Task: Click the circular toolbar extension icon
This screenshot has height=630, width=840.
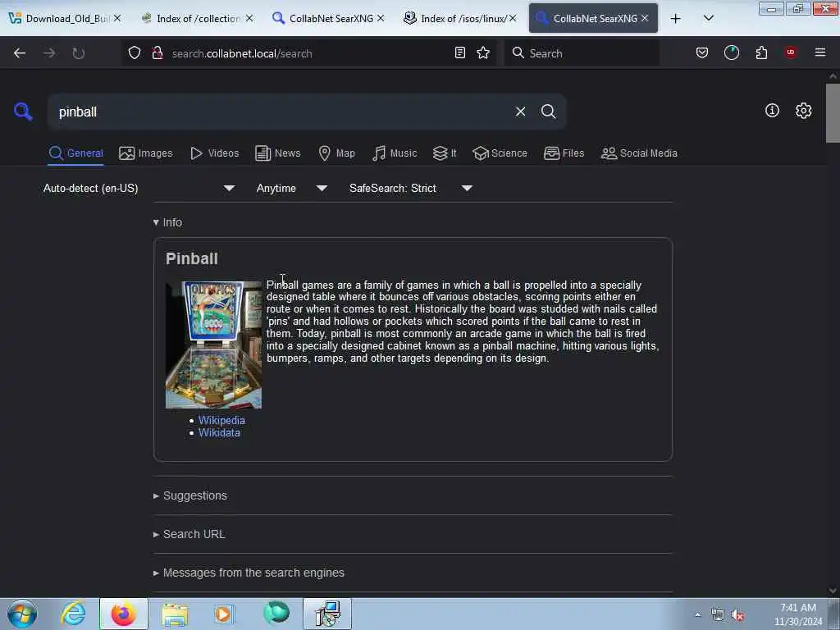Action: click(731, 52)
